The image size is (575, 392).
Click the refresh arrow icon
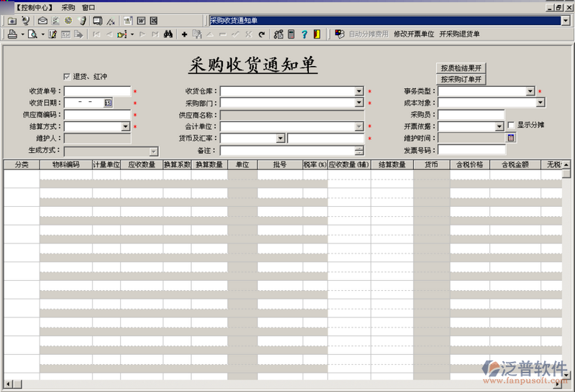coord(261,34)
